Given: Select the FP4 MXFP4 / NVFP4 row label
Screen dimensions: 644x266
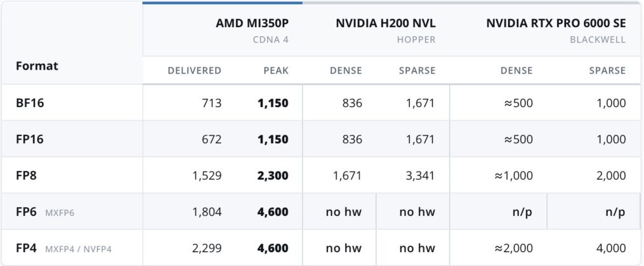Looking at the screenshot, I should pyautogui.click(x=63, y=248).
